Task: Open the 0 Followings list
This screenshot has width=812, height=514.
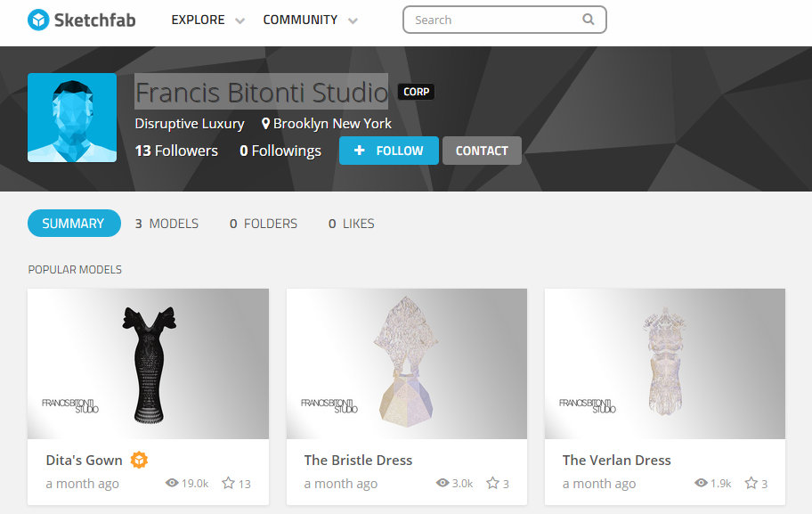Action: [x=280, y=151]
